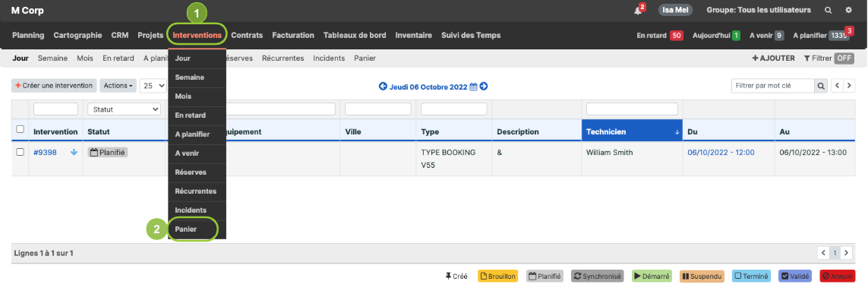This screenshot has width=868, height=297.
Task: Open the Projets menu
Action: 150,35
